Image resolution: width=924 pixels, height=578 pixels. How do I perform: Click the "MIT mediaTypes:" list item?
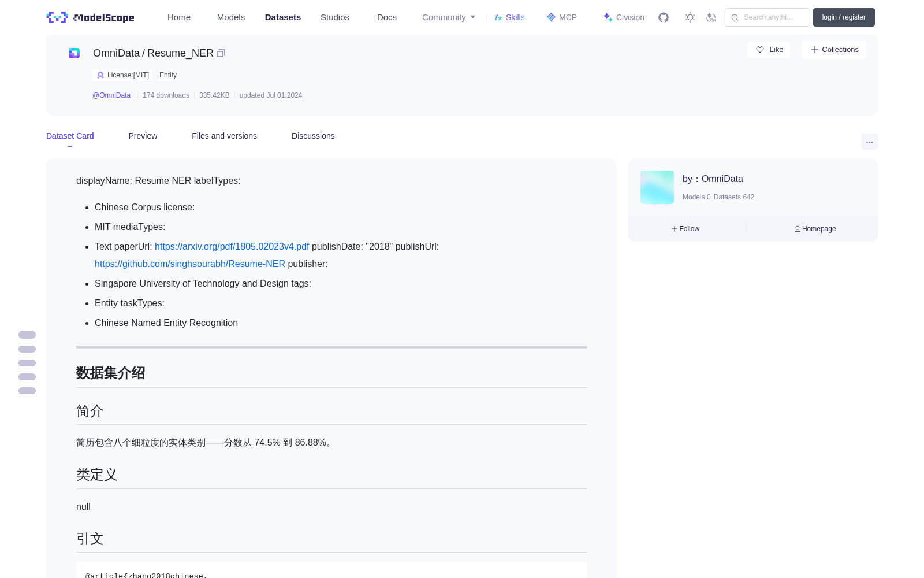130,227
